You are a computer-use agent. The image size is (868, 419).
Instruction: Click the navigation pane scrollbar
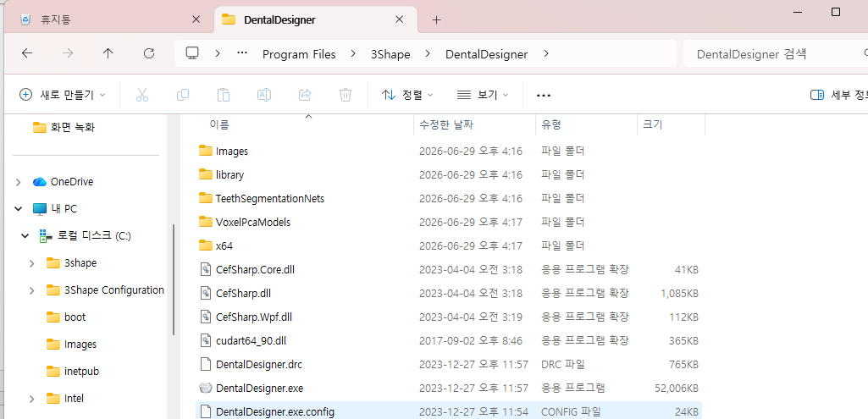(174, 279)
